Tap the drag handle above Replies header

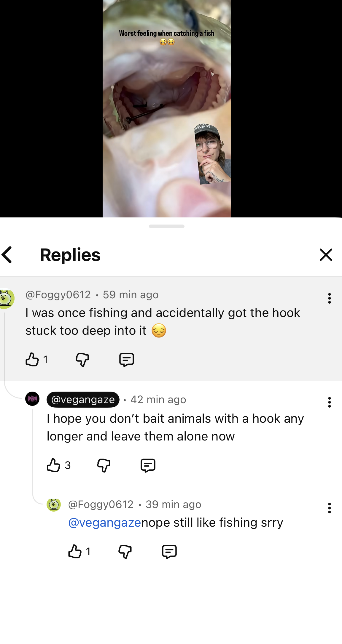pos(167,226)
